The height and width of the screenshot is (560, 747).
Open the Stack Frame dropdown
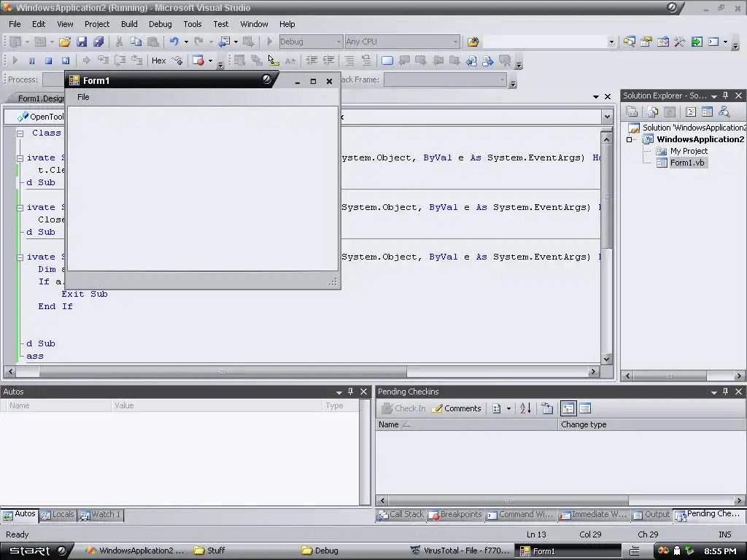tap(502, 79)
